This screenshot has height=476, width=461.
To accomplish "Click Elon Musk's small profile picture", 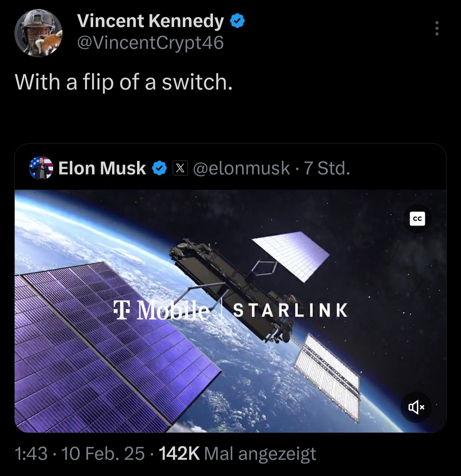I will (41, 168).
